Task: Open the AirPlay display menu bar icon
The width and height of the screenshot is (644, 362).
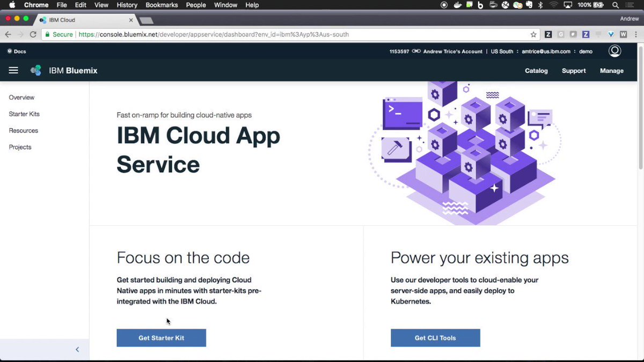Action: pos(568,5)
